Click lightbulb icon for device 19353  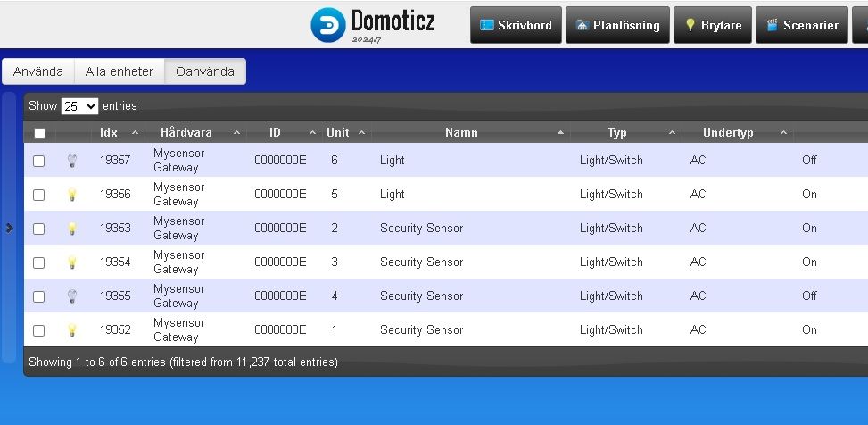pyautogui.click(x=72, y=229)
